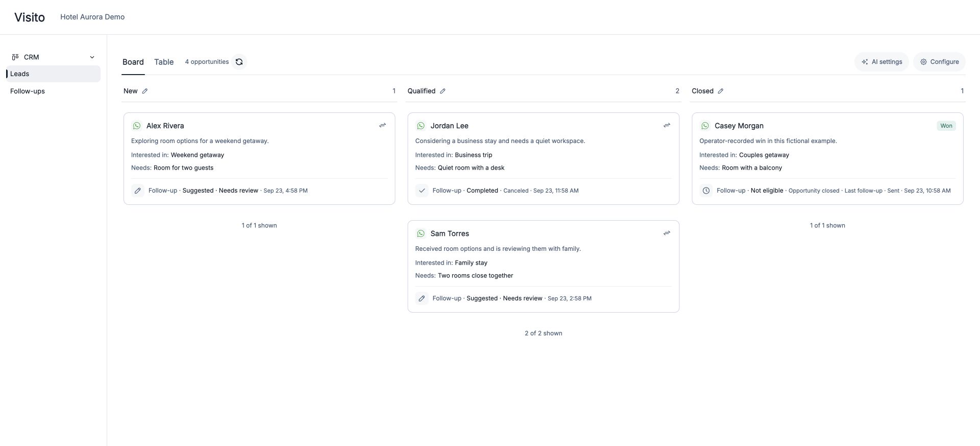Open Alex Rivera lead card name
The image size is (980, 446).
165,126
